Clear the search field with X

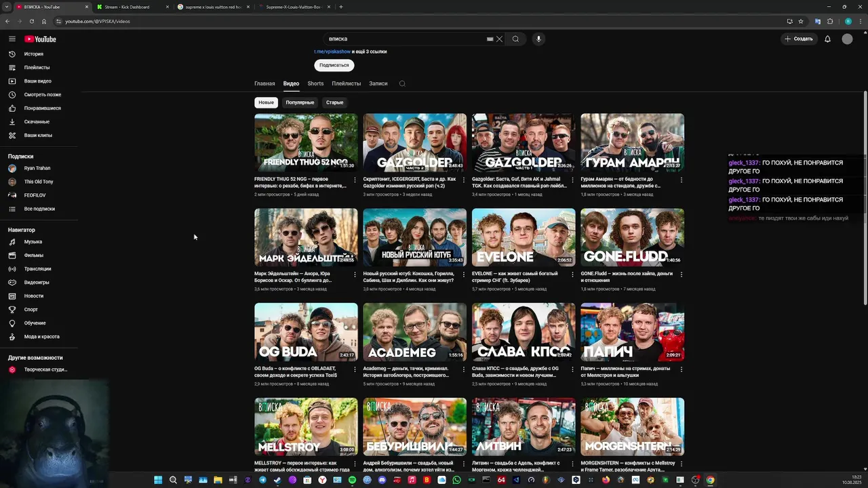[500, 39]
